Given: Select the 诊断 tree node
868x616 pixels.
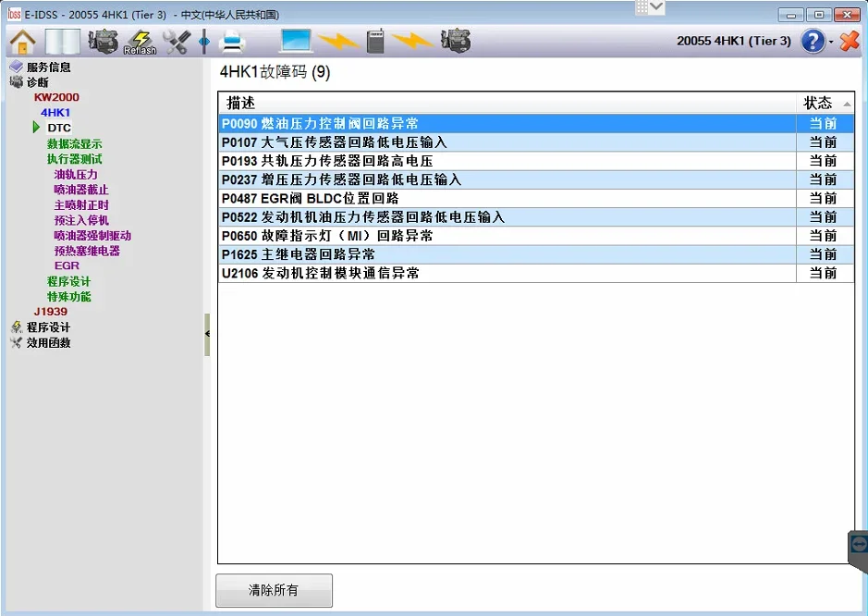Looking at the screenshot, I should point(38,82).
